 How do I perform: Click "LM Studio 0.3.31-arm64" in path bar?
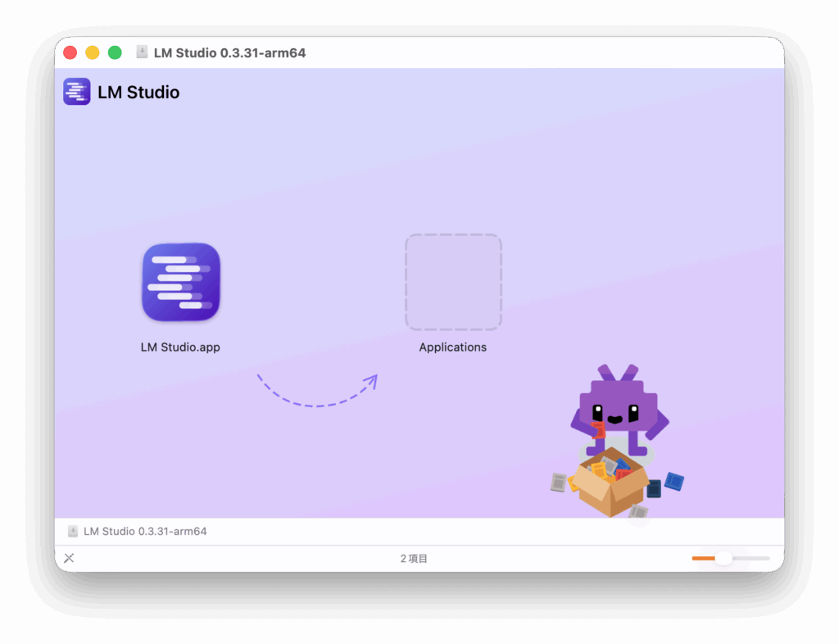(x=145, y=531)
